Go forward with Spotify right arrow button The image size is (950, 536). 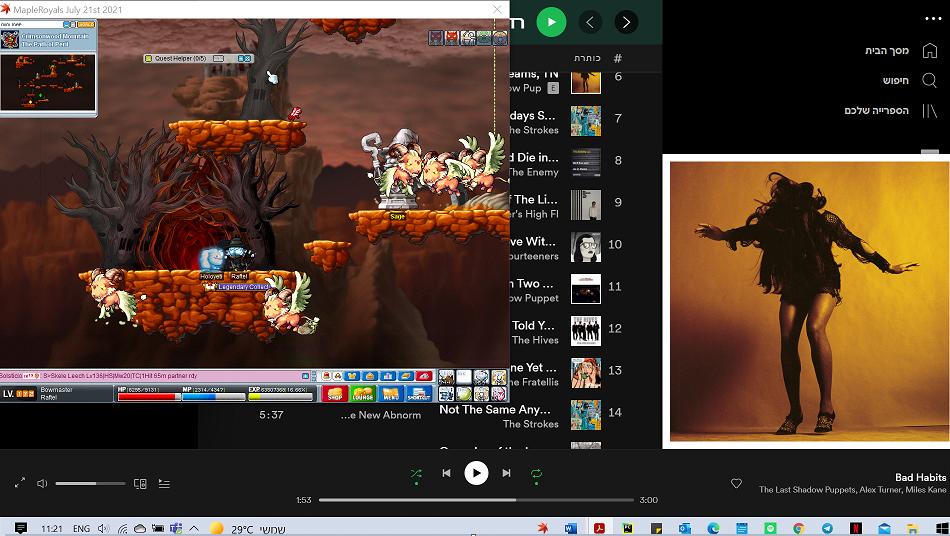[x=626, y=22]
